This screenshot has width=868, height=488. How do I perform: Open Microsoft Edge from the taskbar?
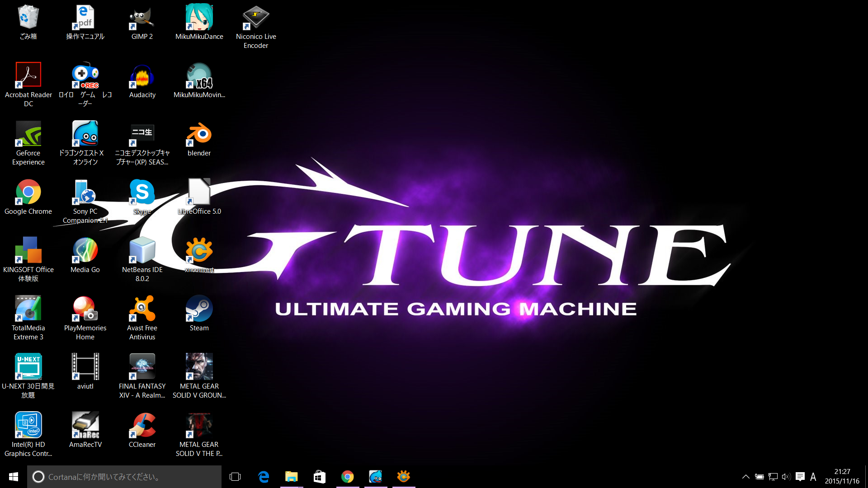[x=264, y=477]
